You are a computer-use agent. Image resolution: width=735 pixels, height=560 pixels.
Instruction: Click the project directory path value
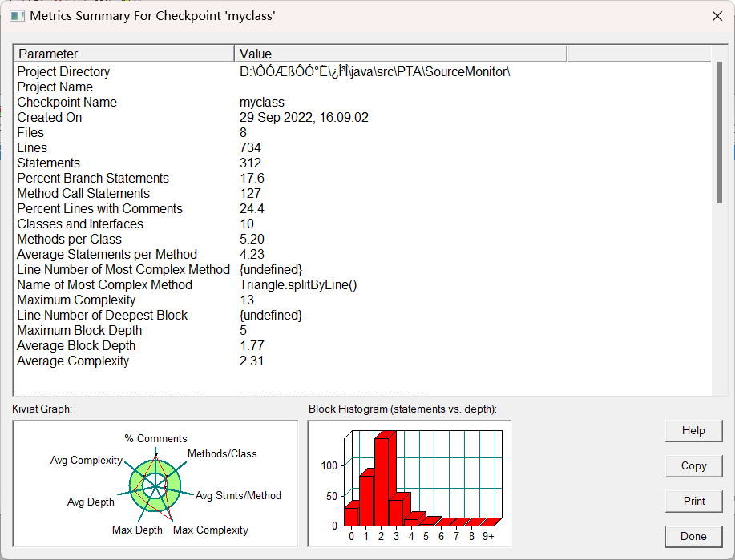tap(374, 71)
